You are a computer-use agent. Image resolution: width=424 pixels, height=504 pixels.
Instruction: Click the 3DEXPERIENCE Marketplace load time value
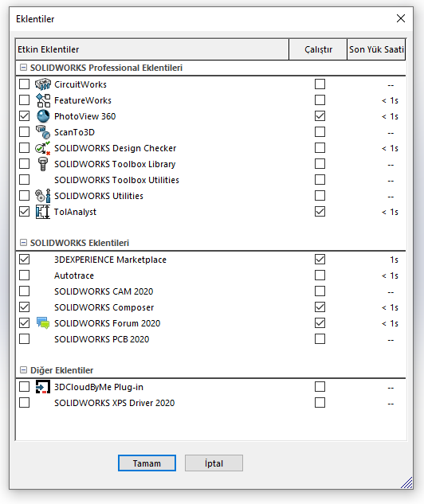[x=394, y=260]
